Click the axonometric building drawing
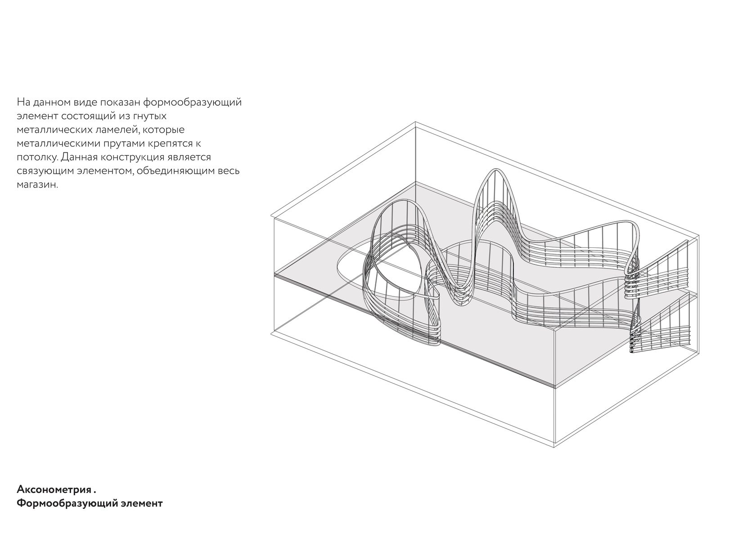The width and height of the screenshot is (756, 534). point(485,284)
